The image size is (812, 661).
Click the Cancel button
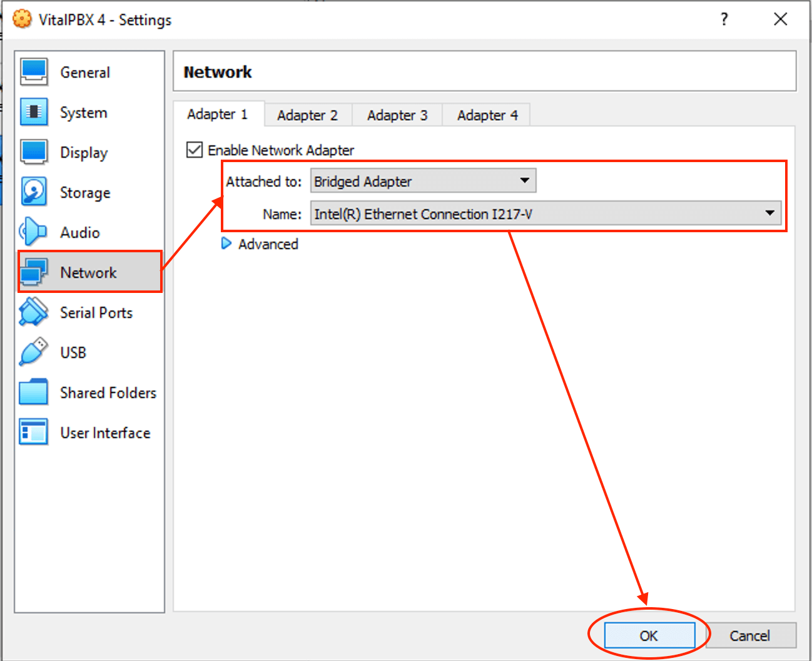(751, 635)
